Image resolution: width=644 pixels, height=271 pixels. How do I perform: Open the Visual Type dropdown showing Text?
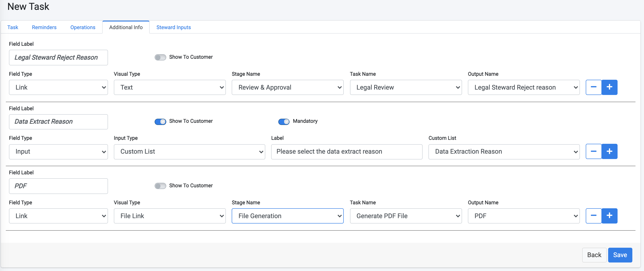[x=169, y=87]
